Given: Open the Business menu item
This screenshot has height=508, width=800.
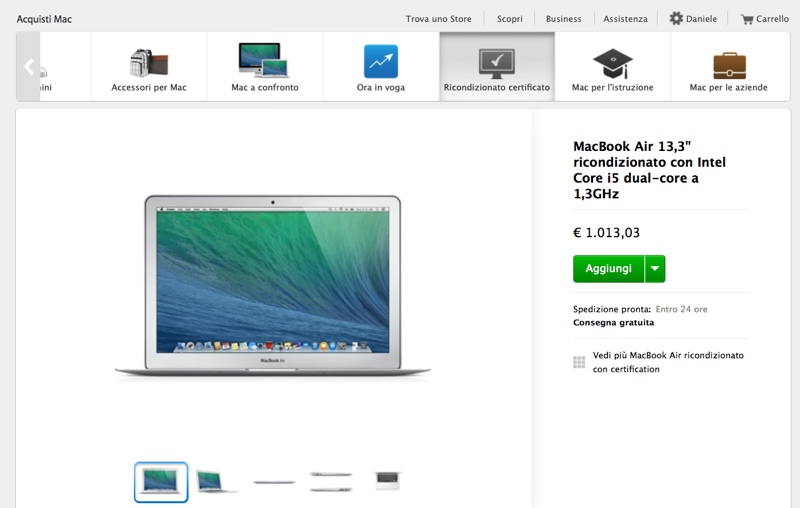Looking at the screenshot, I should (x=563, y=19).
